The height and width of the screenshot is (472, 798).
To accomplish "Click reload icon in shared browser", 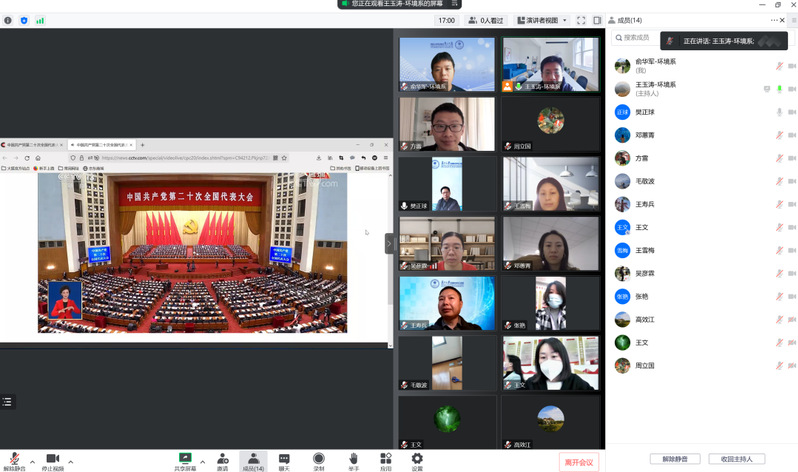I will (x=27, y=158).
